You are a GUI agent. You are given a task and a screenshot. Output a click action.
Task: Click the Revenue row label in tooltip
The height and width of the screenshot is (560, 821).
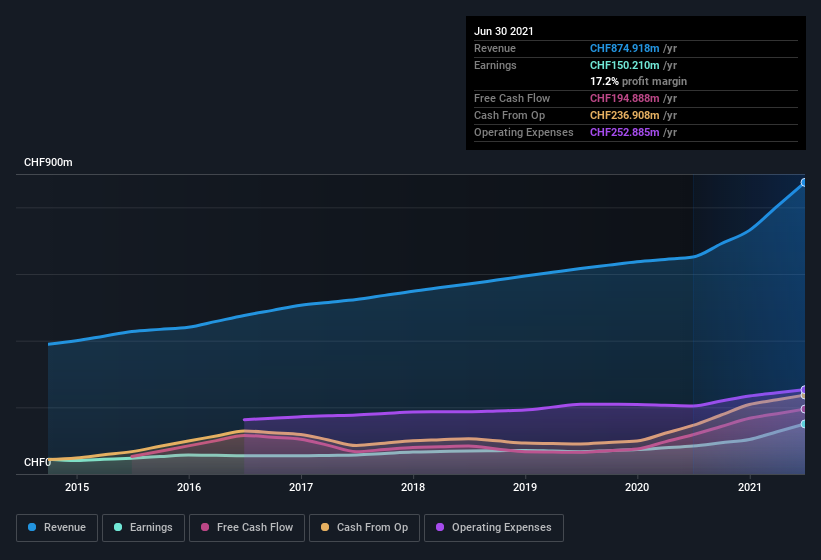click(495, 48)
